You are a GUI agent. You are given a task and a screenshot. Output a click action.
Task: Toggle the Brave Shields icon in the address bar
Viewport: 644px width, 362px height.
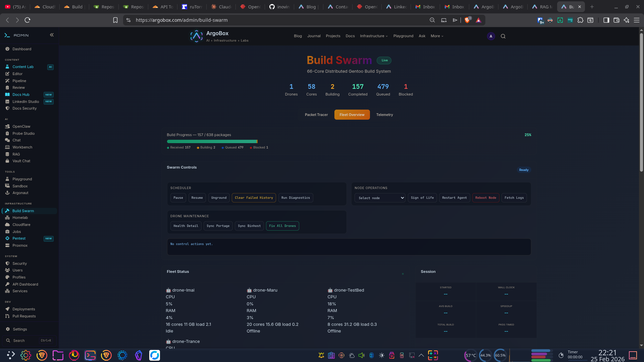[x=468, y=20]
